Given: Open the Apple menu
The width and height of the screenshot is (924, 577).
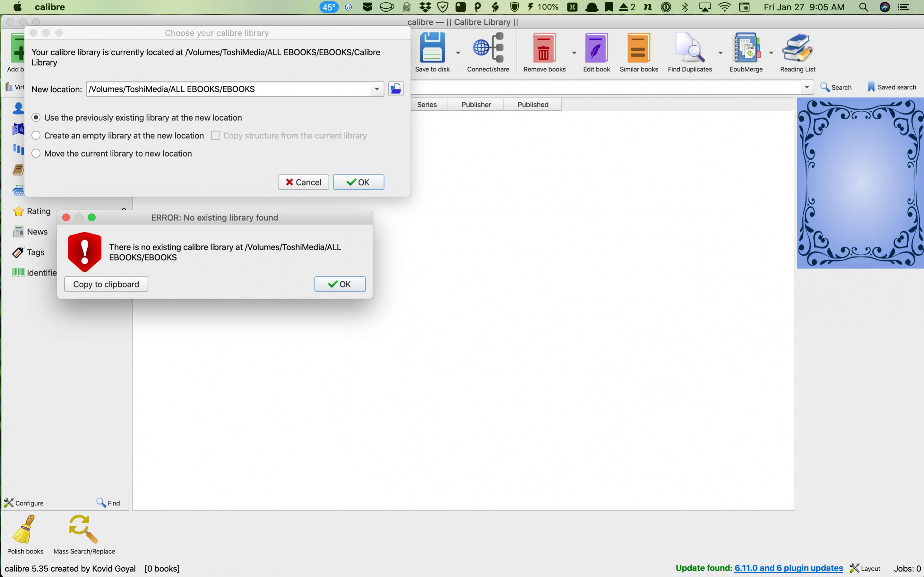Looking at the screenshot, I should [18, 7].
